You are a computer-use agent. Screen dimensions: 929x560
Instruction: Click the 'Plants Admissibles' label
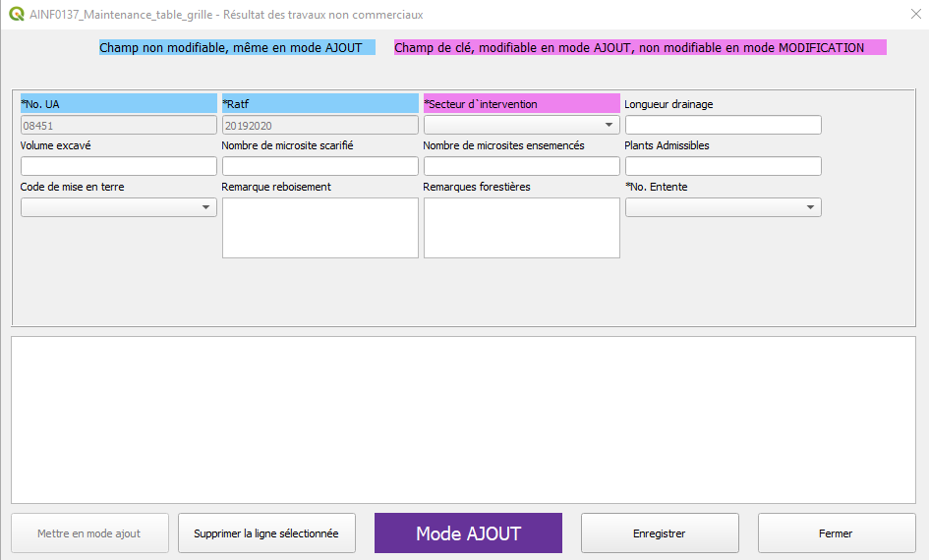tap(667, 145)
